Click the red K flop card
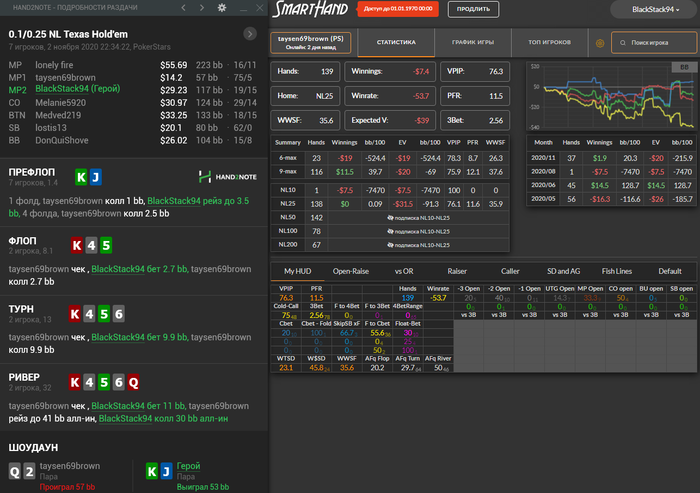The width and height of the screenshot is (700, 493). point(77,245)
